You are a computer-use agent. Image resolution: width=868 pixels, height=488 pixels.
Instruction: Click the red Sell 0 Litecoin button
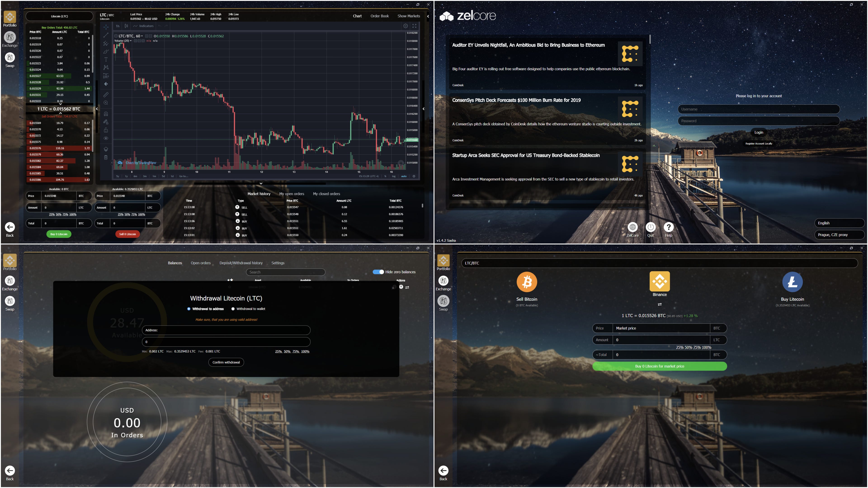point(127,234)
